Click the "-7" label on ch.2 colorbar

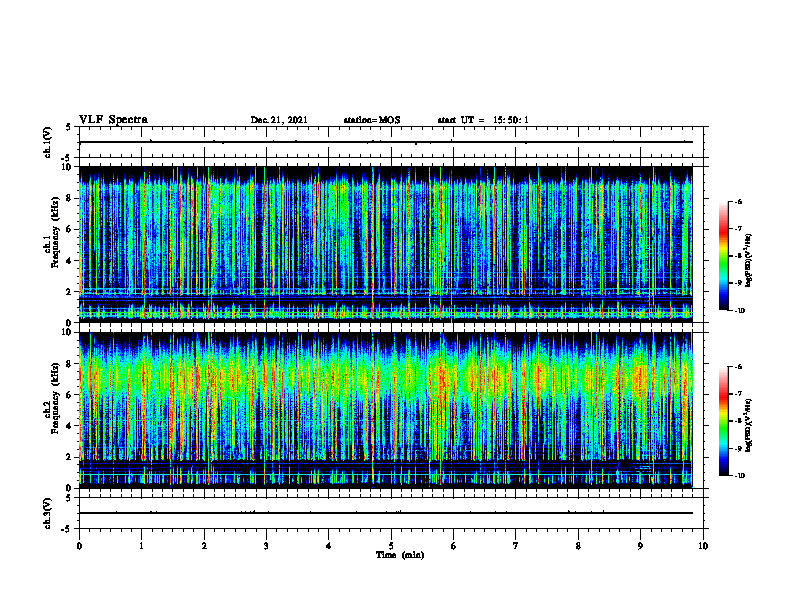(x=739, y=394)
